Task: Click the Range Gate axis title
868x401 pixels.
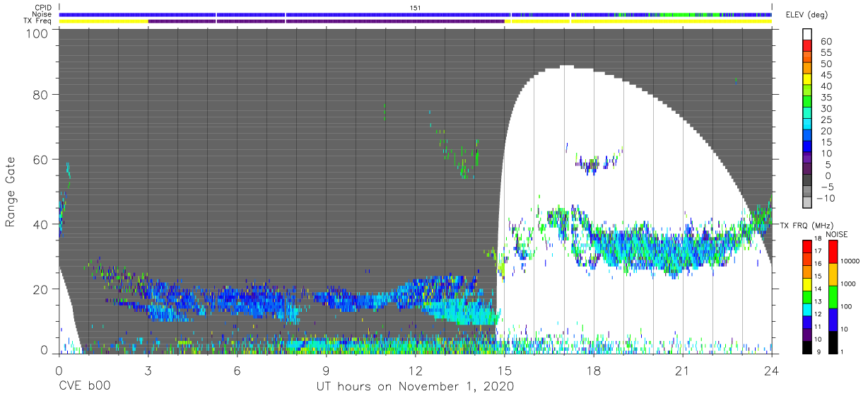Action: point(10,192)
